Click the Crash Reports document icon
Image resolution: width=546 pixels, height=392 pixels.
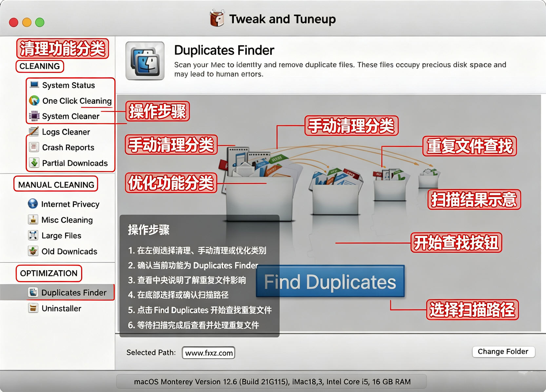coord(34,147)
